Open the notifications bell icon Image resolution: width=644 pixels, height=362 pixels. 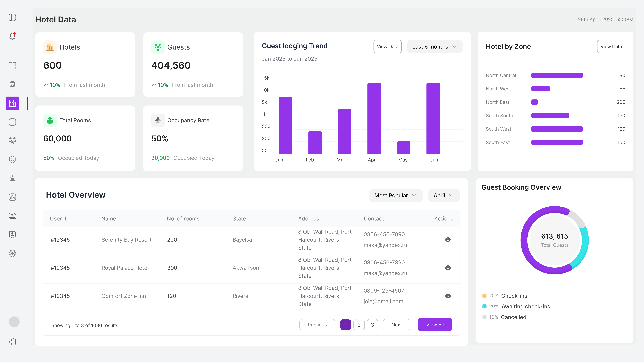coord(12,36)
